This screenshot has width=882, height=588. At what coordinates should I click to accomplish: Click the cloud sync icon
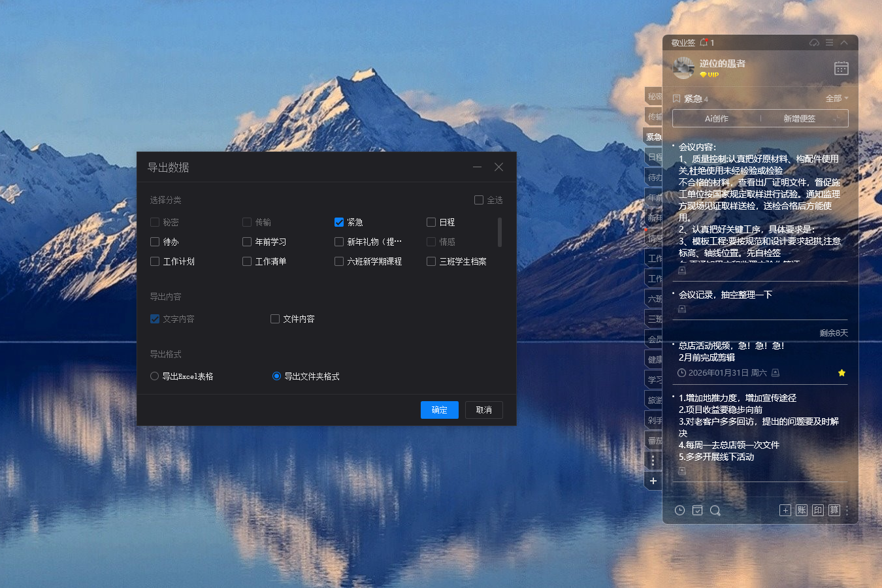click(x=814, y=42)
